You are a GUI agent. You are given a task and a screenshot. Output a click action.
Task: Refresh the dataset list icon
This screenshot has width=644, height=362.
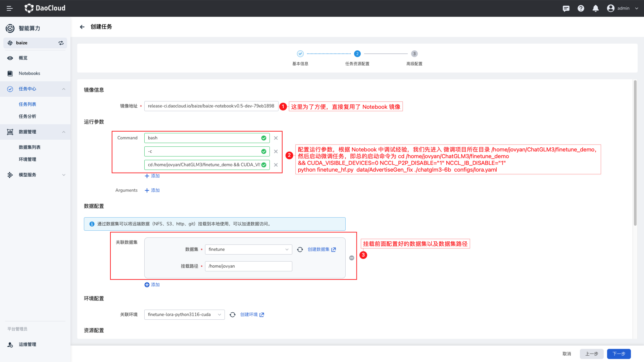click(x=300, y=250)
